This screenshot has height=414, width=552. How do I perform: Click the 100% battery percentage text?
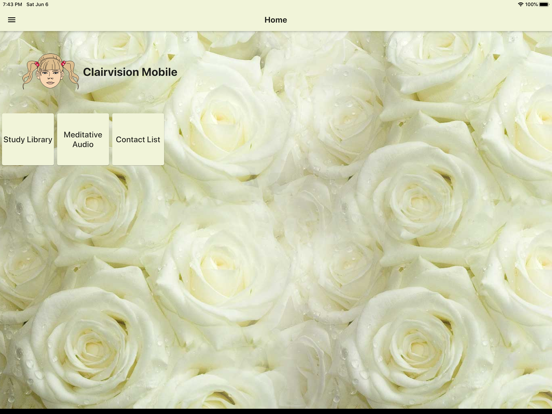click(531, 5)
